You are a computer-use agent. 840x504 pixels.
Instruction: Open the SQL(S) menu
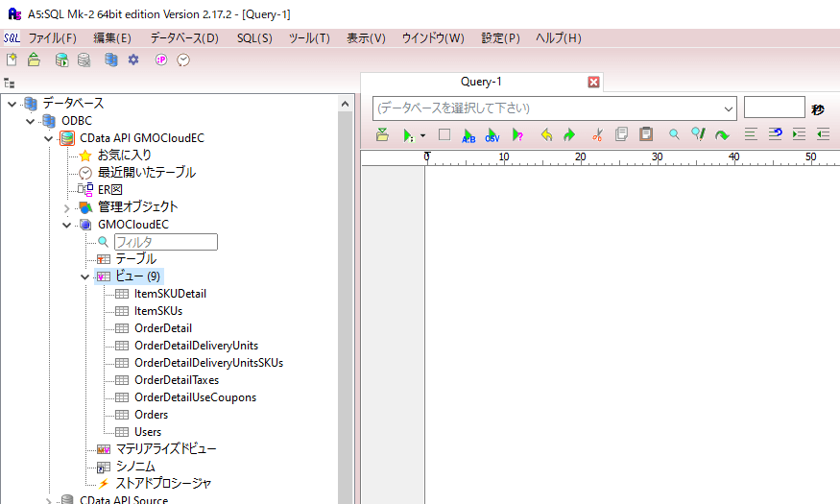coord(254,38)
